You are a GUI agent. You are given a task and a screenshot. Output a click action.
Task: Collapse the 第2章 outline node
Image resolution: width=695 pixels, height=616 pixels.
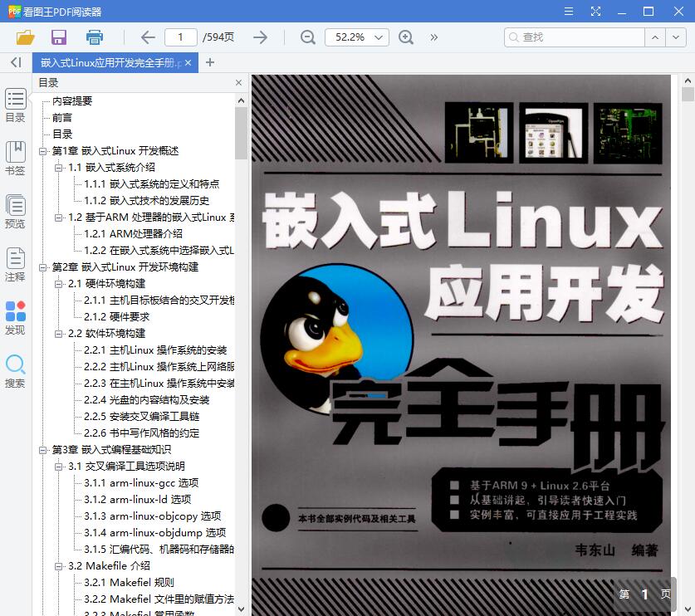42,267
